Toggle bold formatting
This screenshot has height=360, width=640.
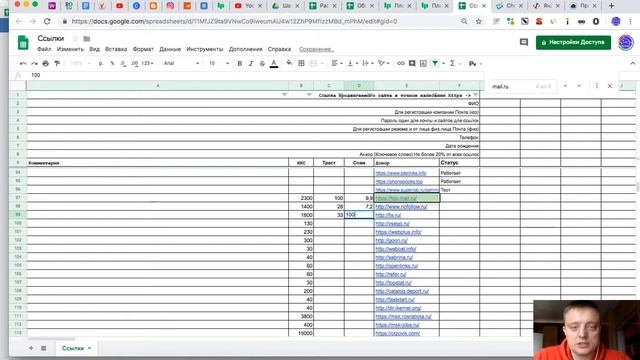[240, 63]
